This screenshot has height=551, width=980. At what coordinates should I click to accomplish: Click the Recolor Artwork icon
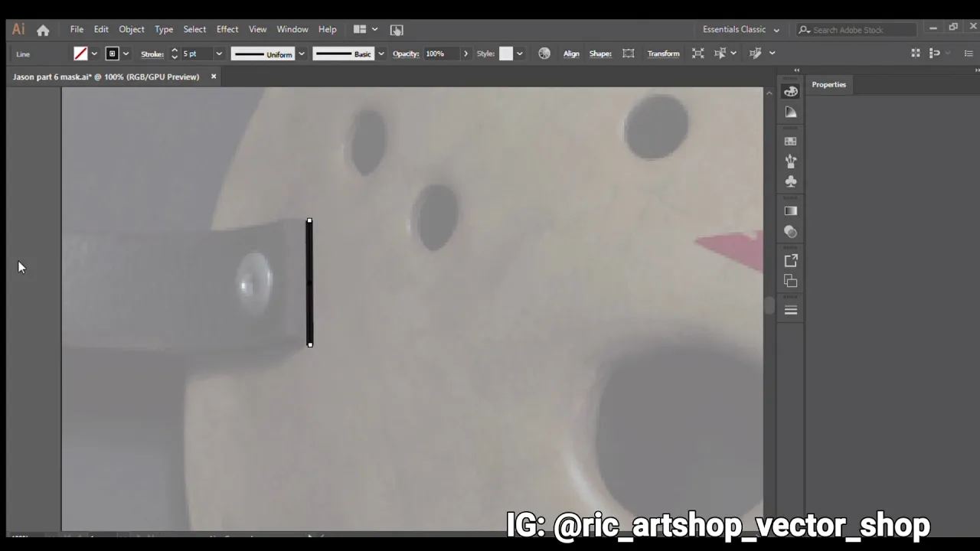point(544,54)
